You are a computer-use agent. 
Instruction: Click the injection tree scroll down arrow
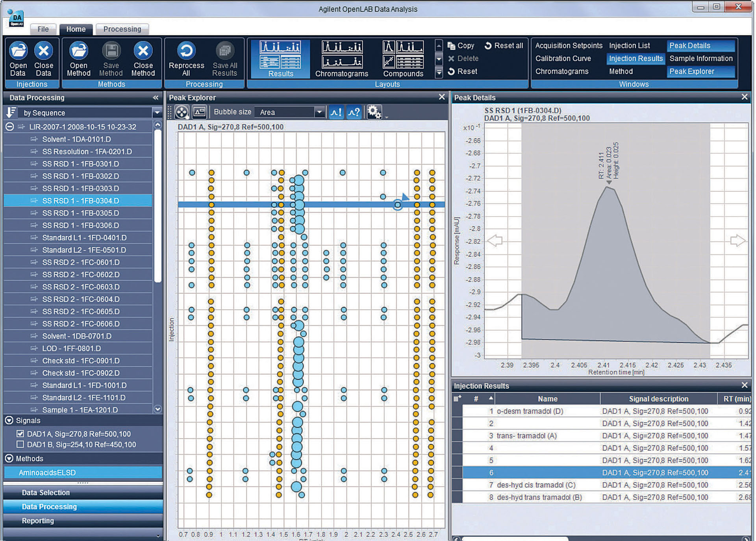[157, 409]
